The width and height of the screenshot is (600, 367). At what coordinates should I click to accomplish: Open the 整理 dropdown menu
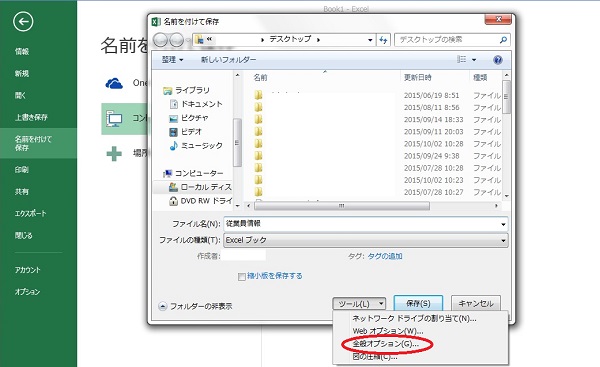click(x=172, y=60)
